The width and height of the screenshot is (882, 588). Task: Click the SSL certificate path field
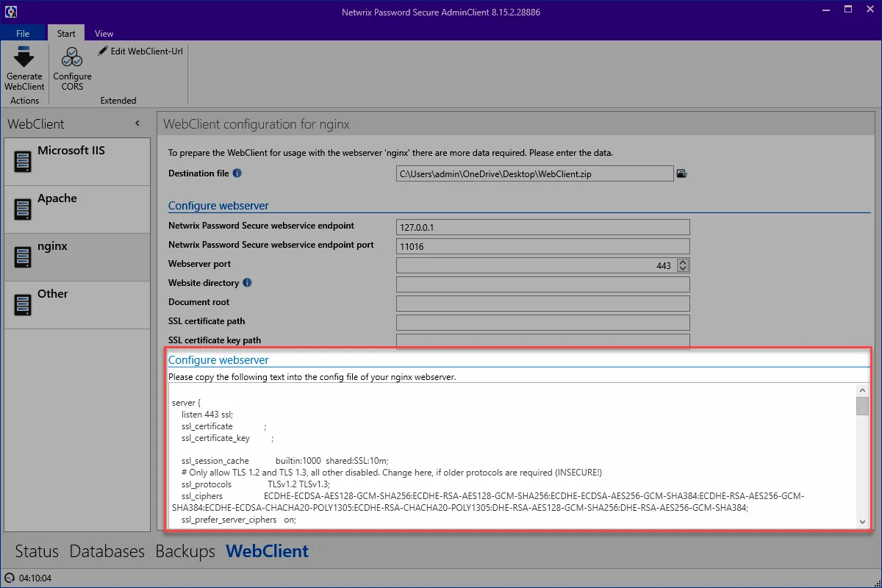pyautogui.click(x=542, y=322)
